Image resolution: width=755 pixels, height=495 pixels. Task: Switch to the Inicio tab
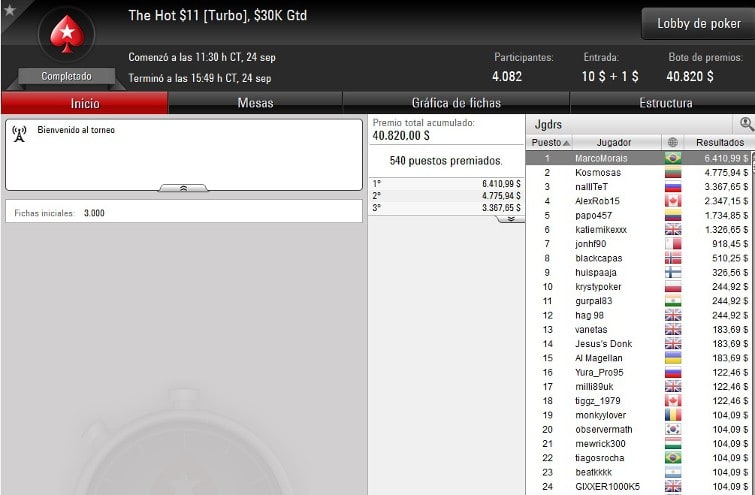(85, 103)
